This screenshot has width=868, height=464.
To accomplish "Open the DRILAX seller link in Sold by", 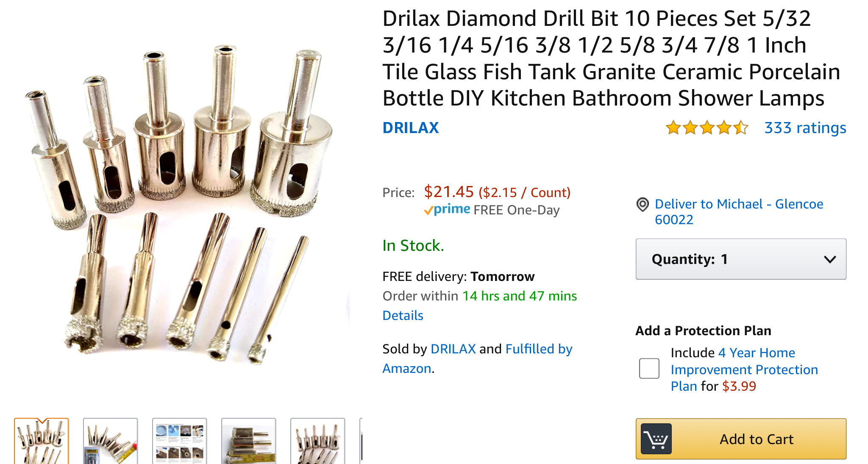I will (x=453, y=349).
